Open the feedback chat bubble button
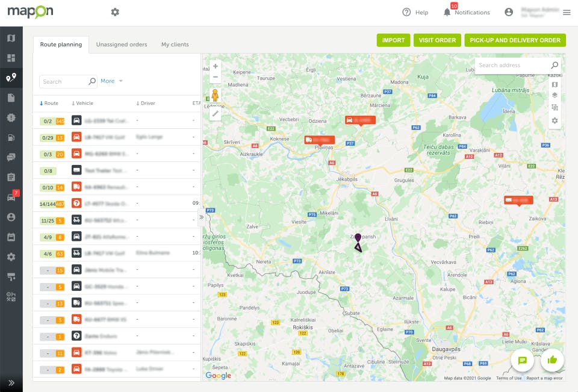Screen dimensions: 578x392 pos(523,360)
